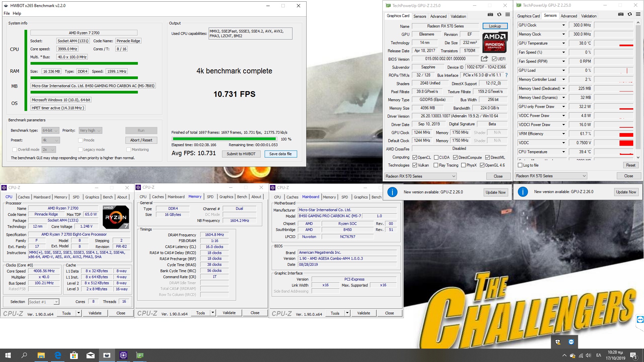Switch to Advanced tab in GPU-Z Graphics Card window
Viewport: 644px width, 362px height.
coord(438,16)
